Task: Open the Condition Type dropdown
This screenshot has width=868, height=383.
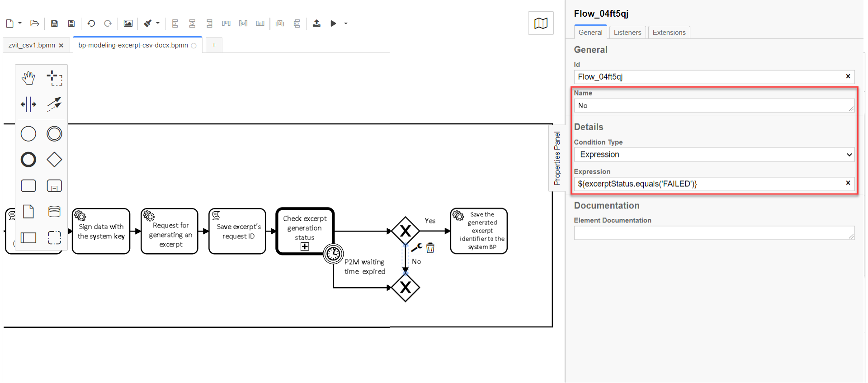Action: [714, 155]
